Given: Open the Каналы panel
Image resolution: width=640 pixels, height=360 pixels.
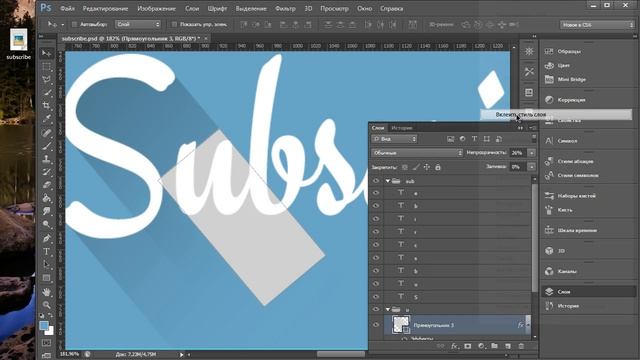Looking at the screenshot, I should click(567, 271).
